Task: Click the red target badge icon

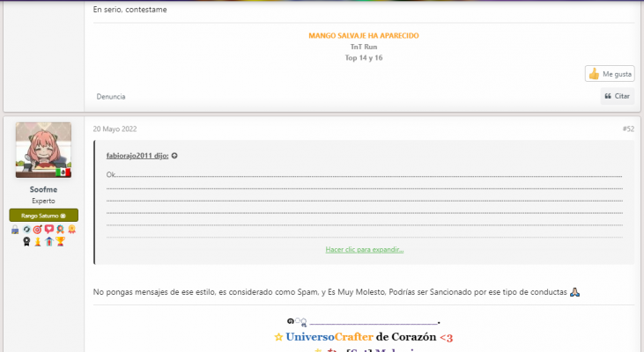Action: point(38,229)
